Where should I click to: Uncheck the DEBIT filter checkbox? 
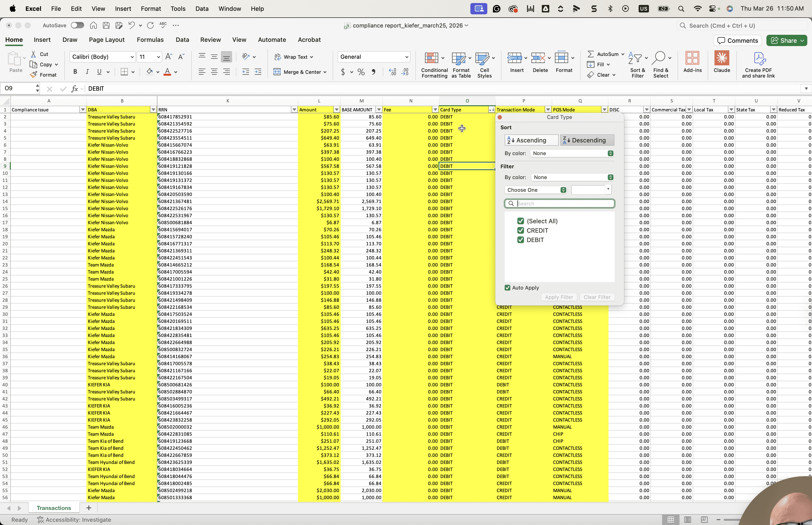point(520,240)
